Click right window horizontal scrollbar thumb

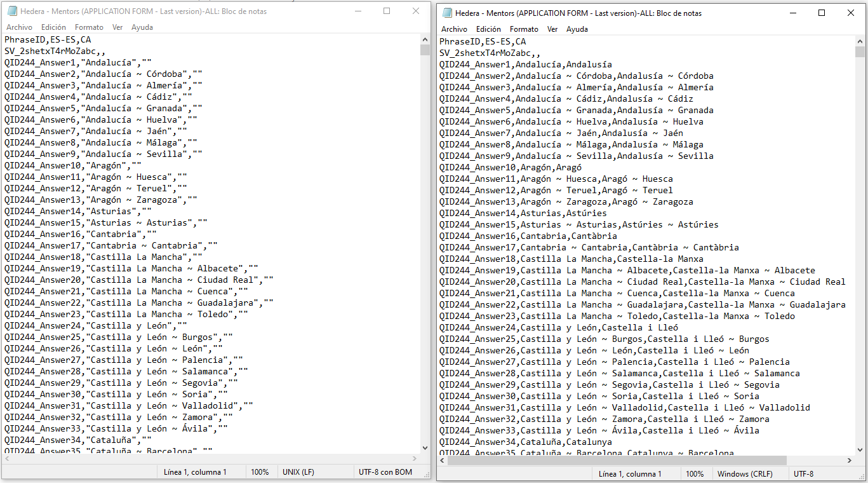click(617, 461)
